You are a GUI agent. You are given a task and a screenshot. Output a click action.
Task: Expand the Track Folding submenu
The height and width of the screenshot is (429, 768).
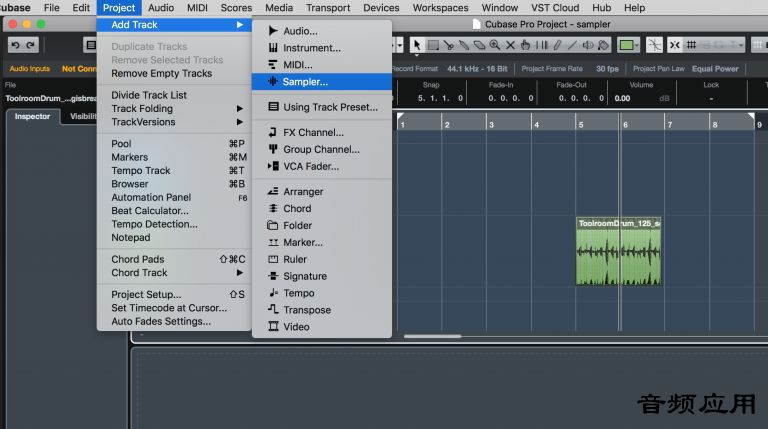(x=240, y=109)
